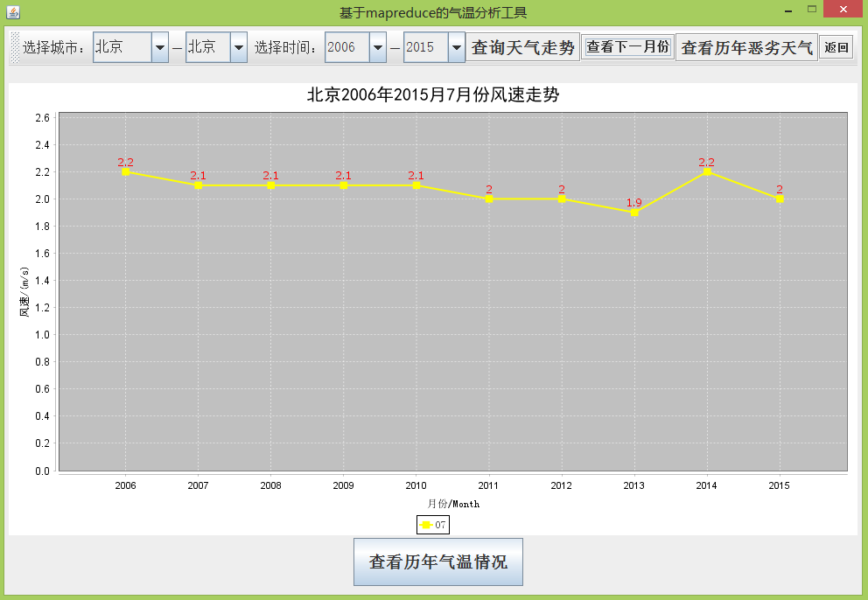This screenshot has height=600, width=868.
Task: Click the 2011 data point marker
Action: 489,199
